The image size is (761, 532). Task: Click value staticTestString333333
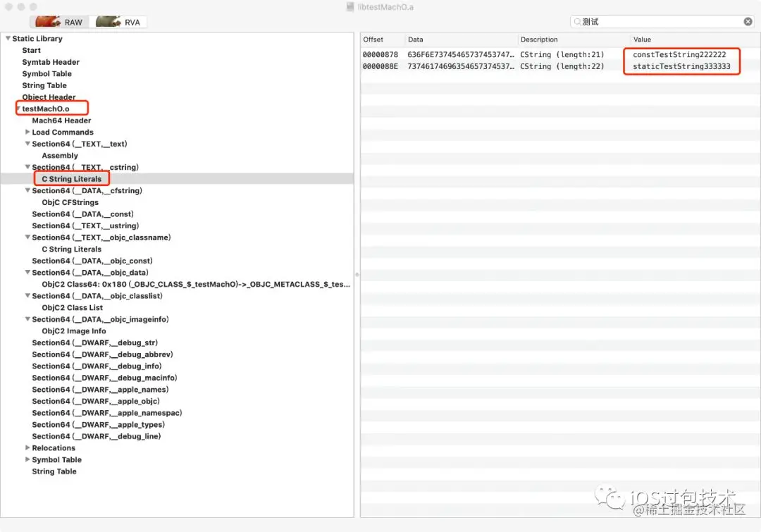click(x=681, y=66)
